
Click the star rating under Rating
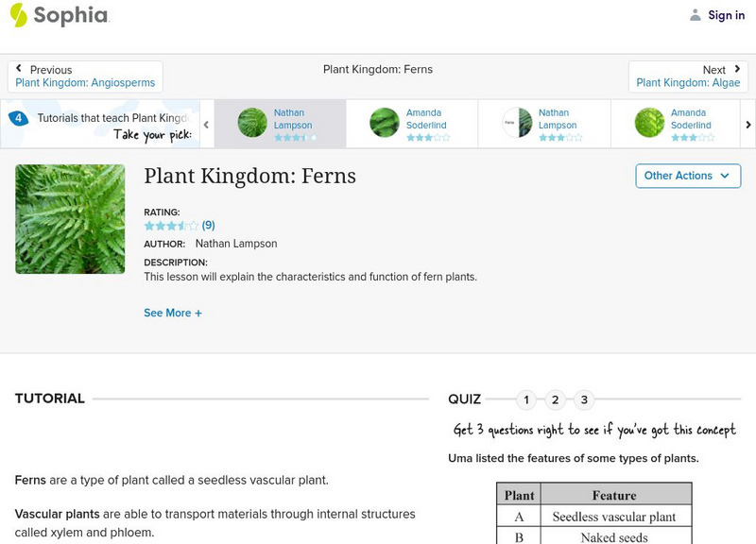coord(171,226)
